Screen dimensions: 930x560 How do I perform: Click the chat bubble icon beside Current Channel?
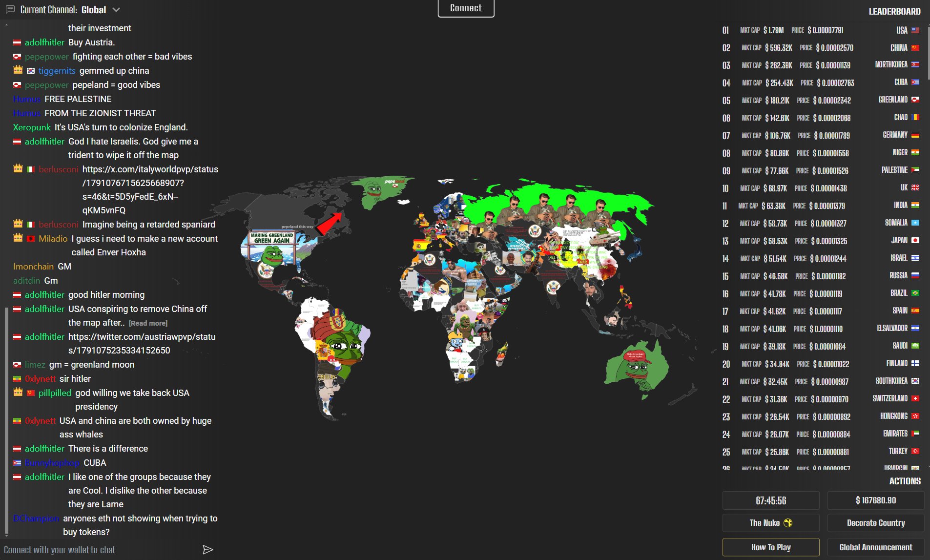tap(10, 10)
